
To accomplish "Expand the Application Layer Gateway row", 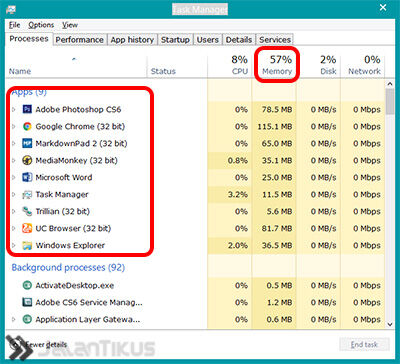I will (x=14, y=319).
